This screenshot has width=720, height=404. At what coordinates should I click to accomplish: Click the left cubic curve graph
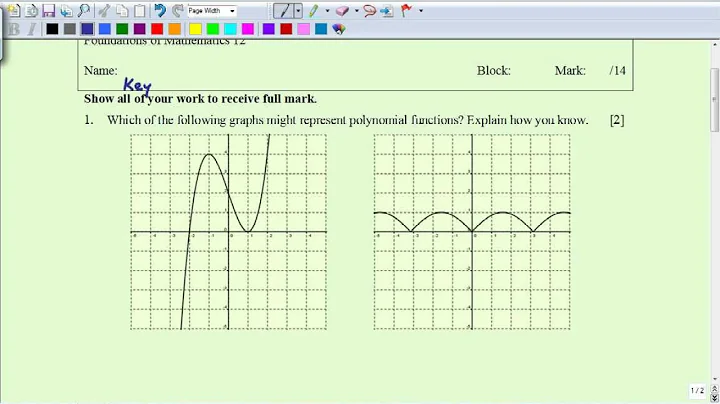[229, 232]
